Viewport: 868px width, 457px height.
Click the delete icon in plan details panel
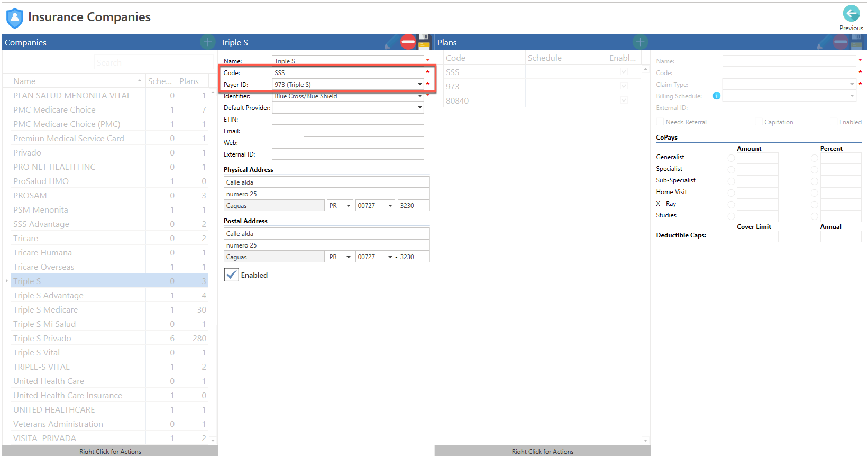(840, 42)
